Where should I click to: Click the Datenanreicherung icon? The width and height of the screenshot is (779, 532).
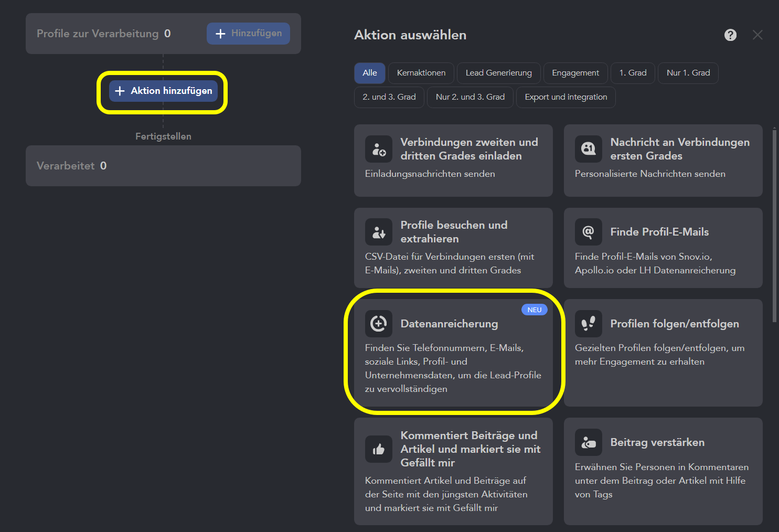378,324
